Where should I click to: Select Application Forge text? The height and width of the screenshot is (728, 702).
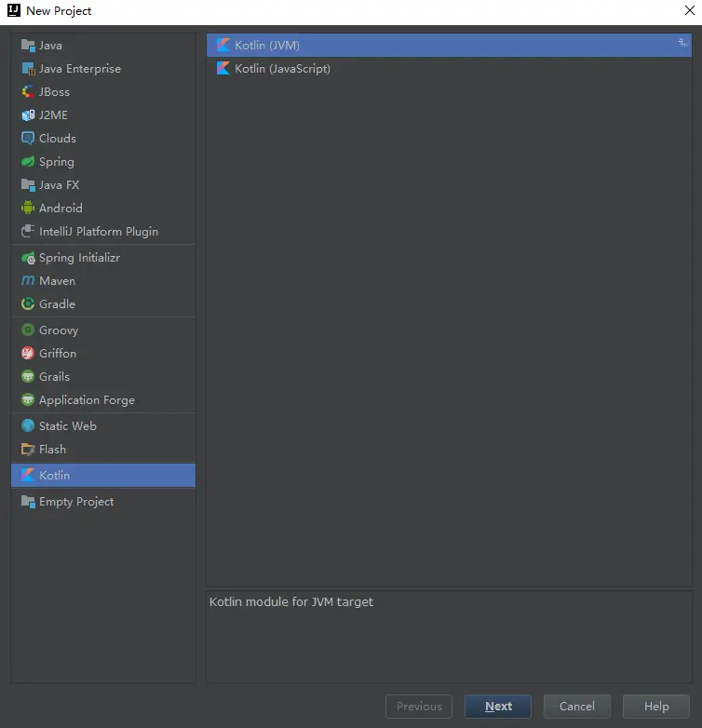point(87,400)
